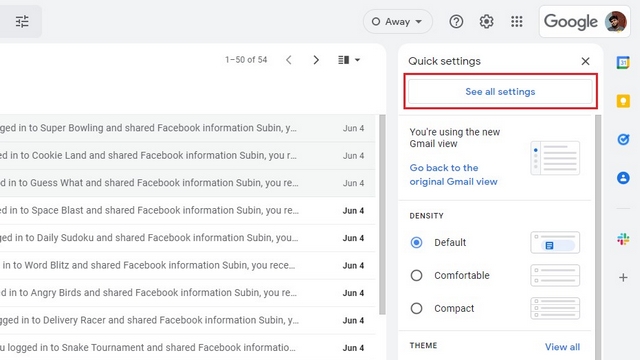This screenshot has width=640, height=360.
Task: Open Google Tasks side panel
Action: (623, 139)
